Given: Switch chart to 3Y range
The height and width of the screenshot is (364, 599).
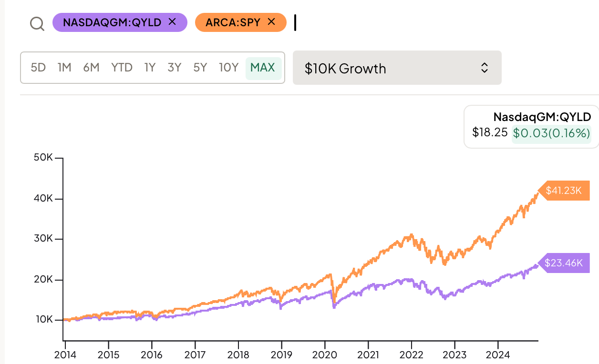Looking at the screenshot, I should coord(175,68).
